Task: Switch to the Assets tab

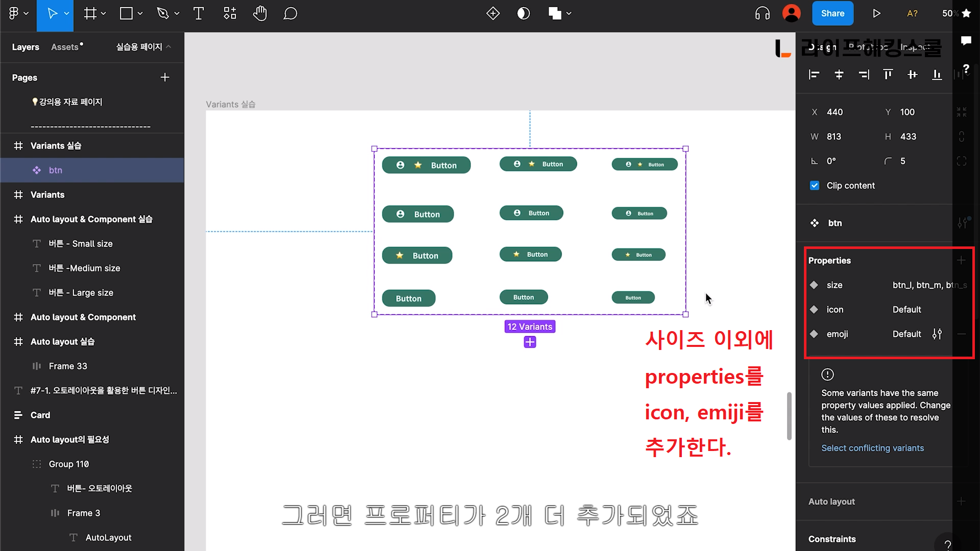Action: tap(65, 47)
